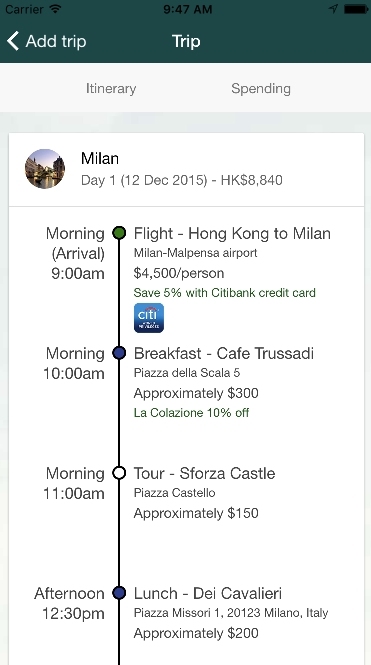Select the green Flight timeline dot
The height and width of the screenshot is (665, 371).
pos(119,233)
